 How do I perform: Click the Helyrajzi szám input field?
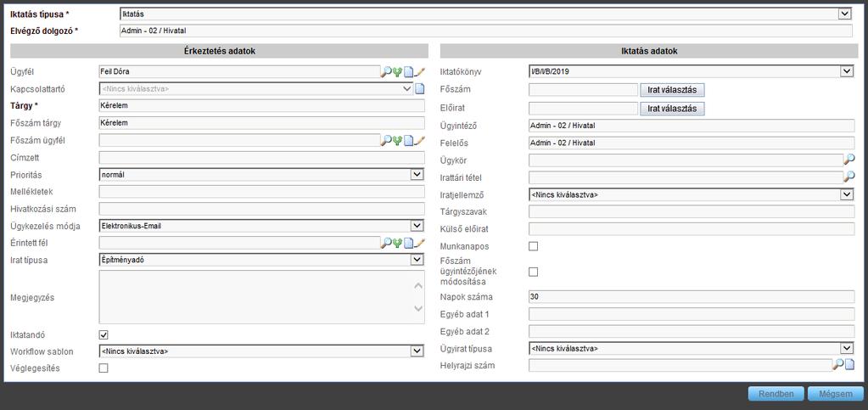click(680, 365)
